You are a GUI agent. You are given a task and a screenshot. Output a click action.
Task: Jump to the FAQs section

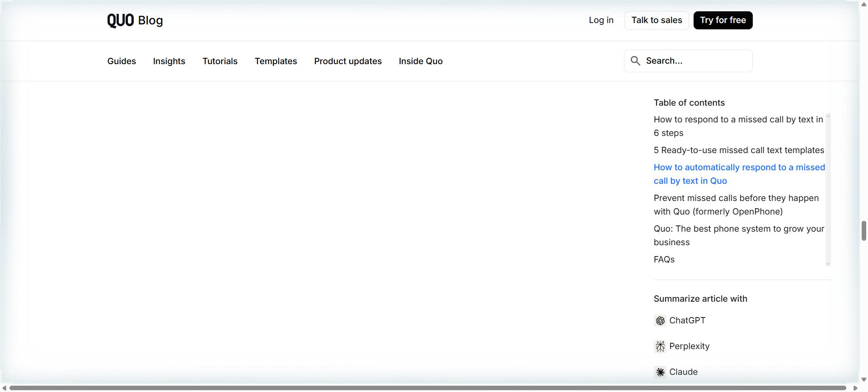click(x=664, y=260)
